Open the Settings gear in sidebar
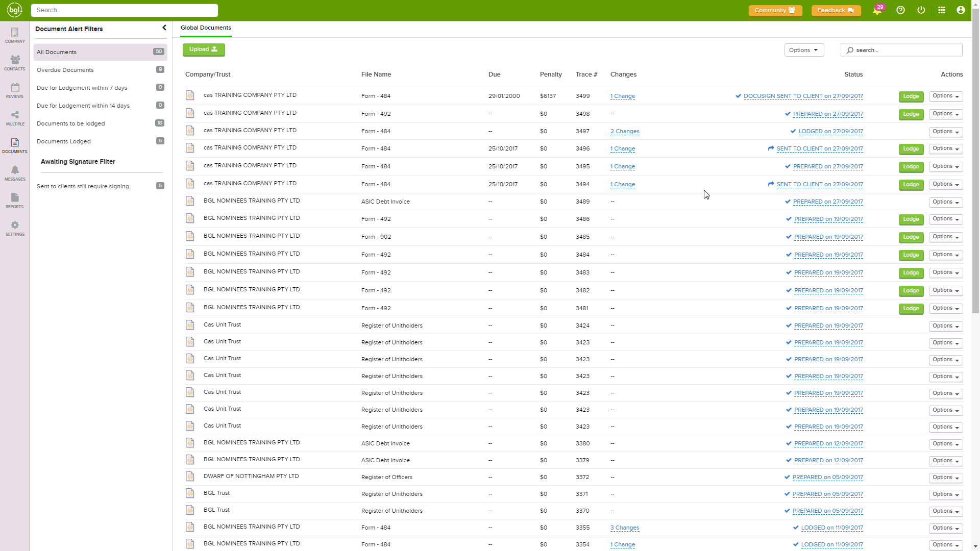The image size is (980, 551). pyautogui.click(x=15, y=228)
